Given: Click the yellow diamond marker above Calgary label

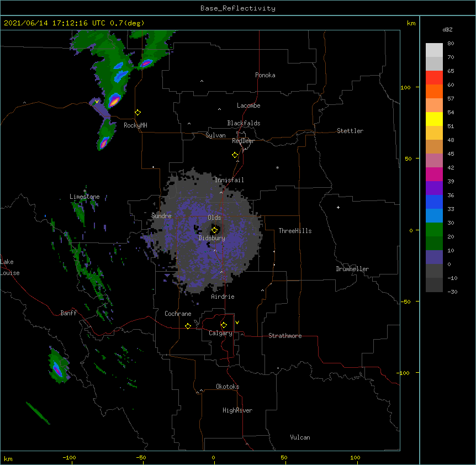Looking at the screenshot, I should tap(224, 325).
